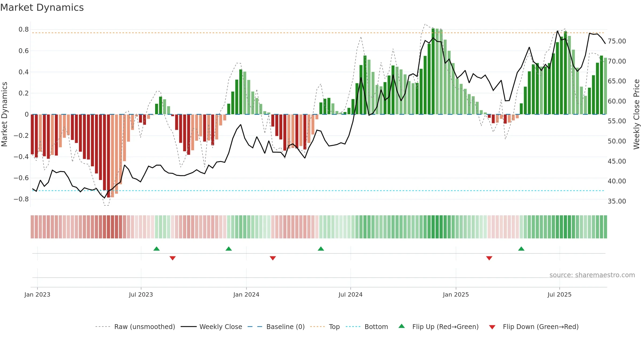Click the −0.8 left axis tick label
The height and width of the screenshot is (362, 644).
(x=21, y=199)
